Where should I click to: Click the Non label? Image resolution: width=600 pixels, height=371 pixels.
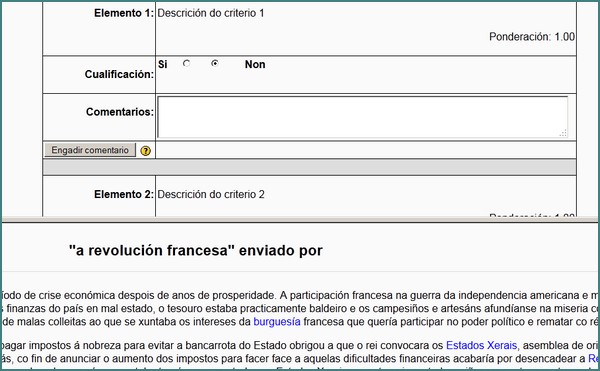tap(255, 64)
